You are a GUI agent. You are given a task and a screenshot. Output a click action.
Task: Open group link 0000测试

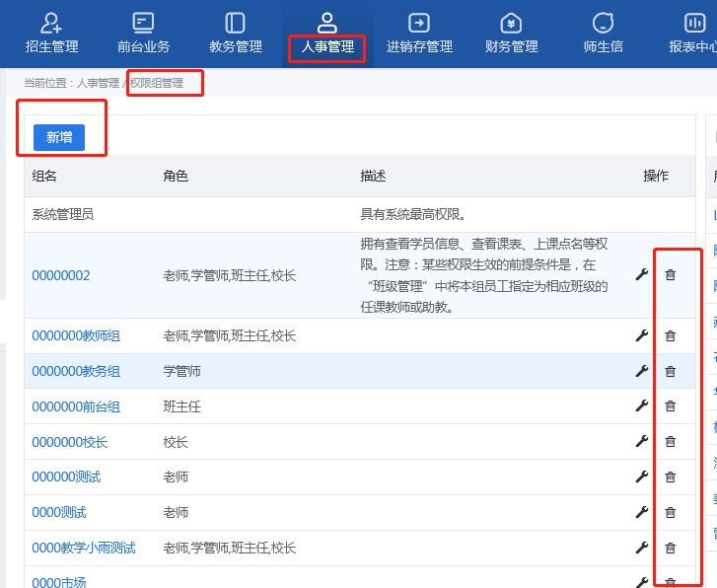tap(59, 512)
